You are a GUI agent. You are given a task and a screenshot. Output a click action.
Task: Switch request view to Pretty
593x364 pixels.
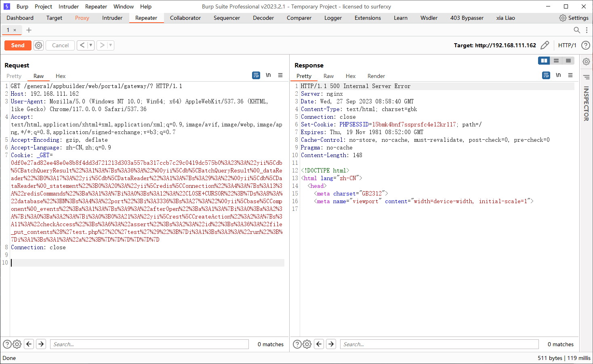[14, 76]
